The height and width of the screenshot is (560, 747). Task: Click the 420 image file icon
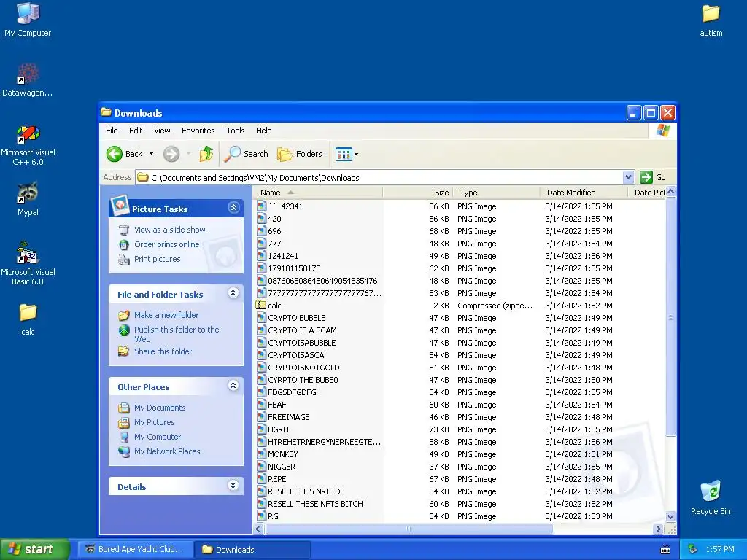pyautogui.click(x=261, y=219)
